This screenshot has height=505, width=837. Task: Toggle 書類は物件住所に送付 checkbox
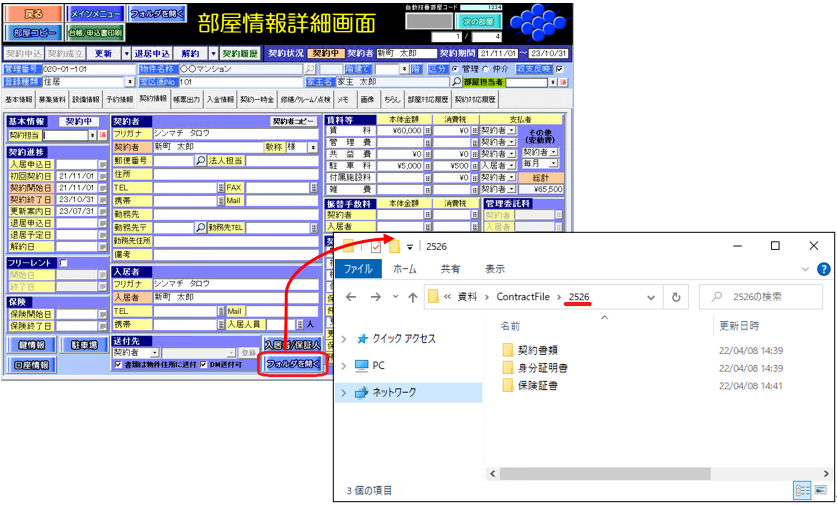tap(116, 365)
